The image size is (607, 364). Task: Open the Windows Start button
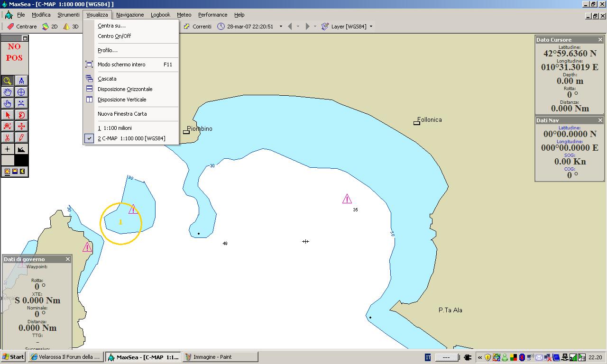pyautogui.click(x=13, y=357)
